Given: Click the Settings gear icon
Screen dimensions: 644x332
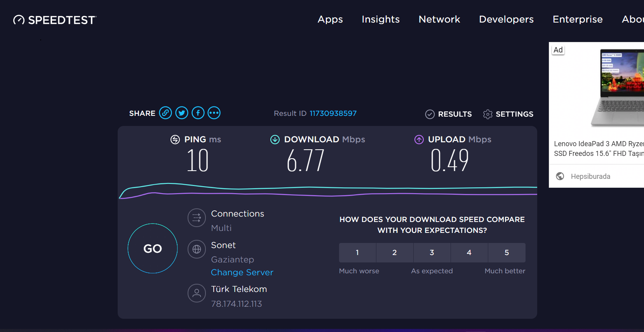Looking at the screenshot, I should (x=488, y=114).
